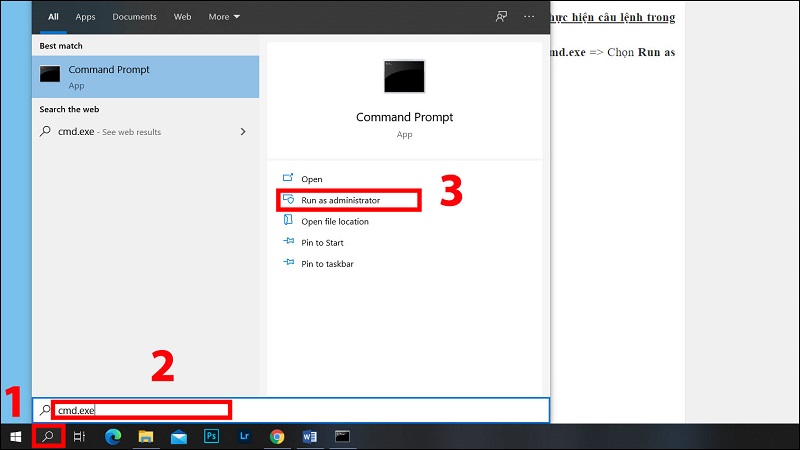Expand cmd.exe web results arrow
Image resolution: width=800 pixels, height=450 pixels.
click(x=244, y=132)
